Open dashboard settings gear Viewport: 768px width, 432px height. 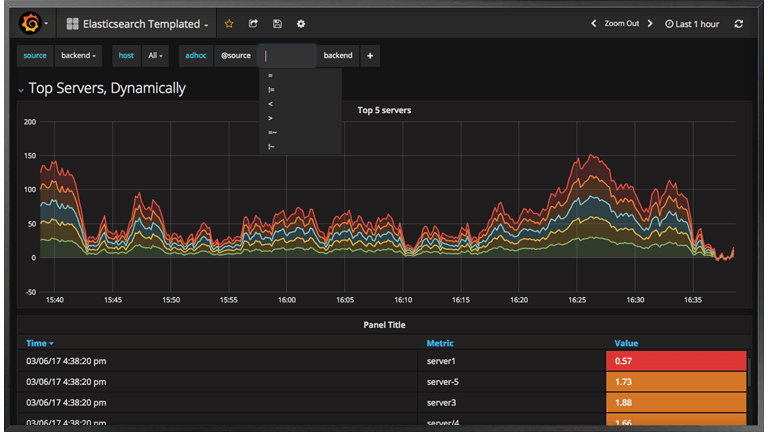point(301,24)
